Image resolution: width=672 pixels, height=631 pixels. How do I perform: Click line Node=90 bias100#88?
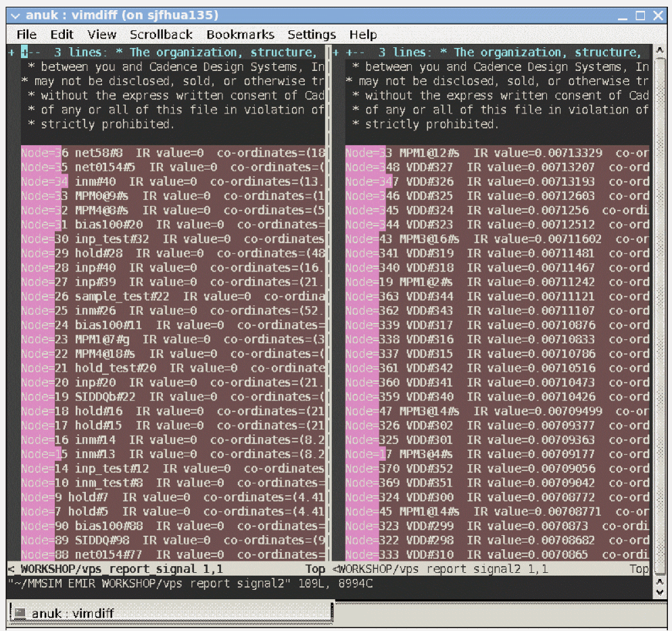tap(174, 526)
